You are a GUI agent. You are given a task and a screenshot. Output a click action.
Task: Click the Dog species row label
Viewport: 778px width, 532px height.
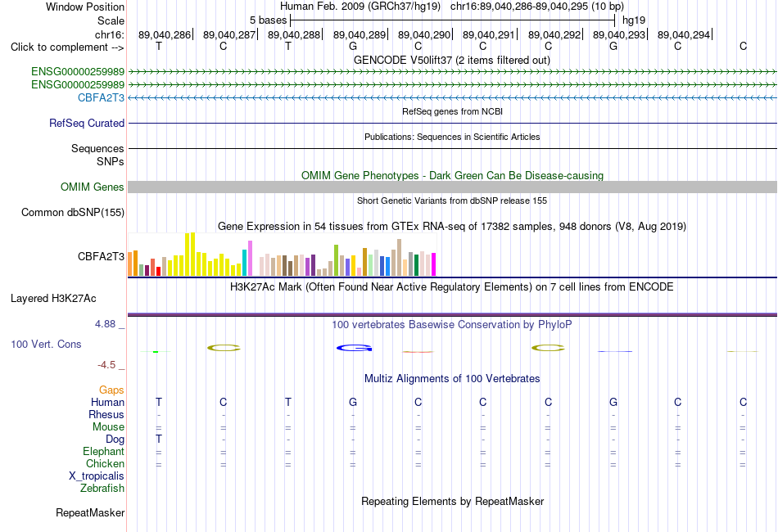(115, 440)
